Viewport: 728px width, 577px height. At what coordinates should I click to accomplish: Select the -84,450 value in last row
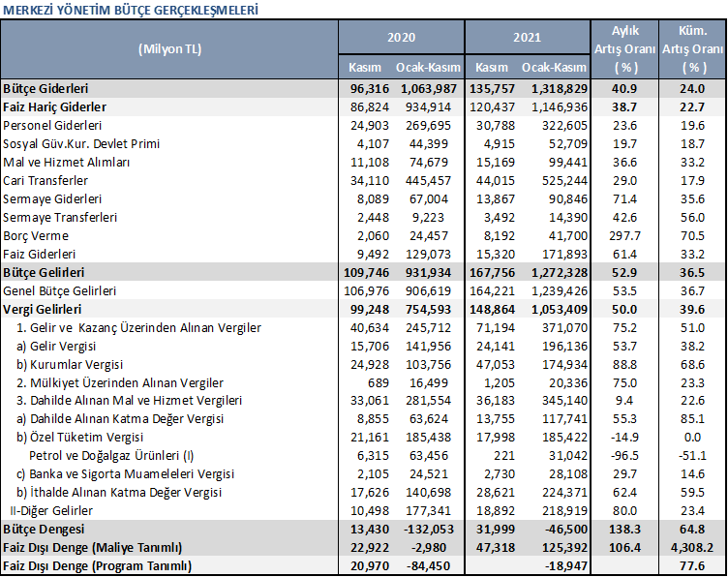pos(428,566)
